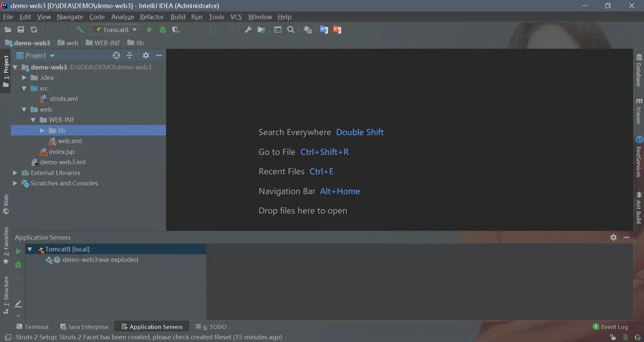This screenshot has height=342, width=644.
Task: Open the VCS menu
Action: click(236, 17)
